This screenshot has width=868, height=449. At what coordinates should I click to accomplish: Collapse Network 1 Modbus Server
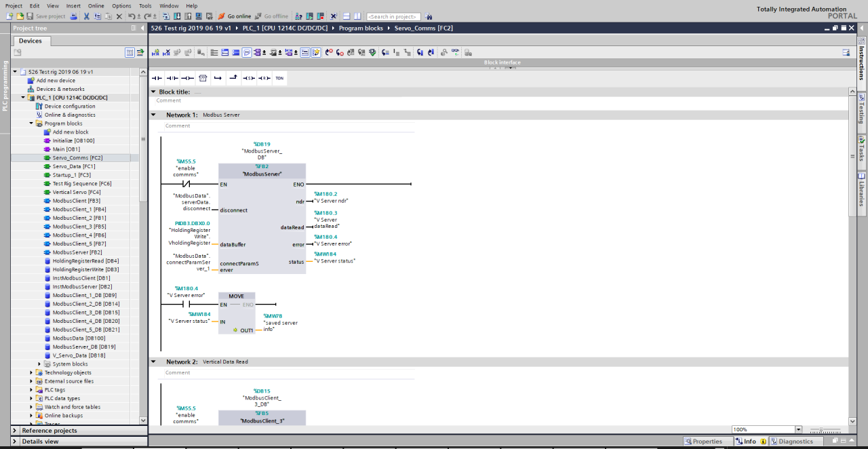[x=153, y=115]
